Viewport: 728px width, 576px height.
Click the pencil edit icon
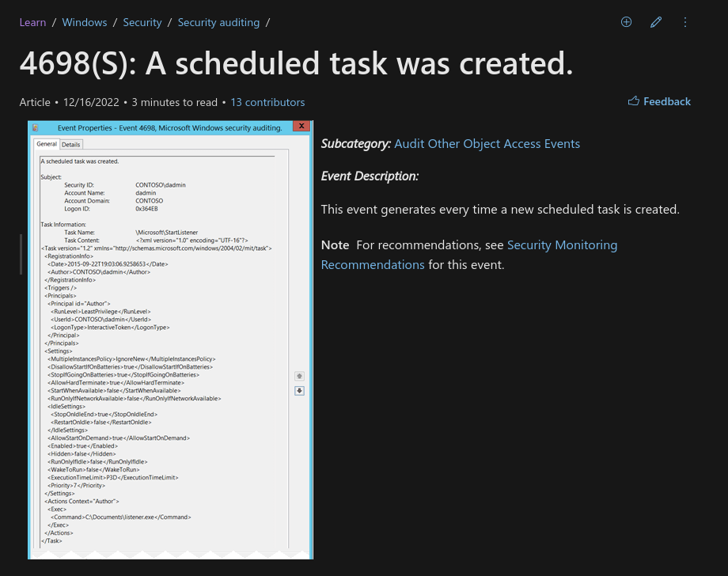click(656, 22)
